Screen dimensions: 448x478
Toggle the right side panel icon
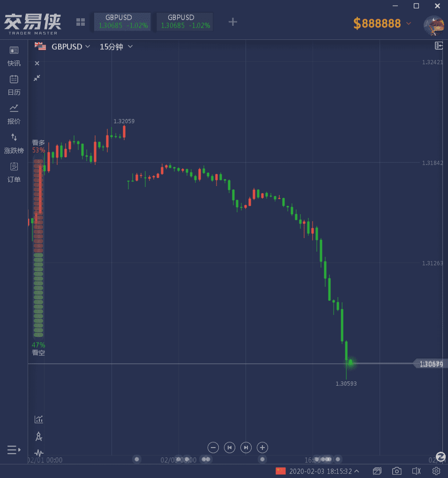pos(439,45)
